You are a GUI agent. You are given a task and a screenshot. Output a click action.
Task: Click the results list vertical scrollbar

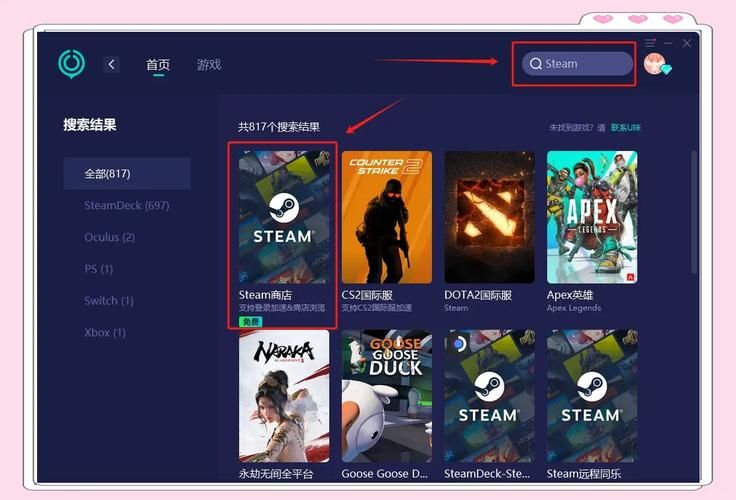tap(694, 212)
